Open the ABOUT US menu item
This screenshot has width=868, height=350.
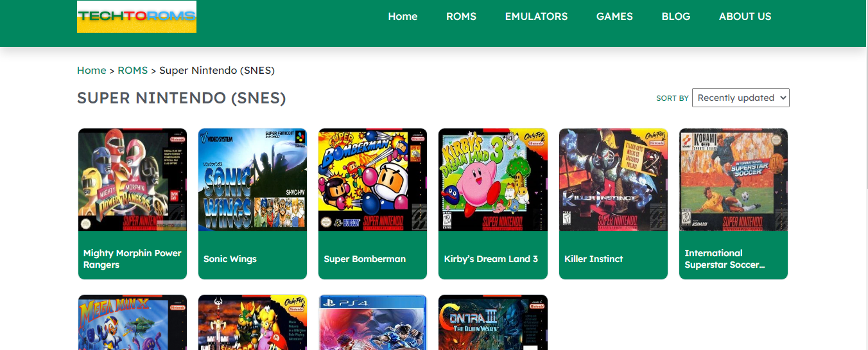click(745, 17)
